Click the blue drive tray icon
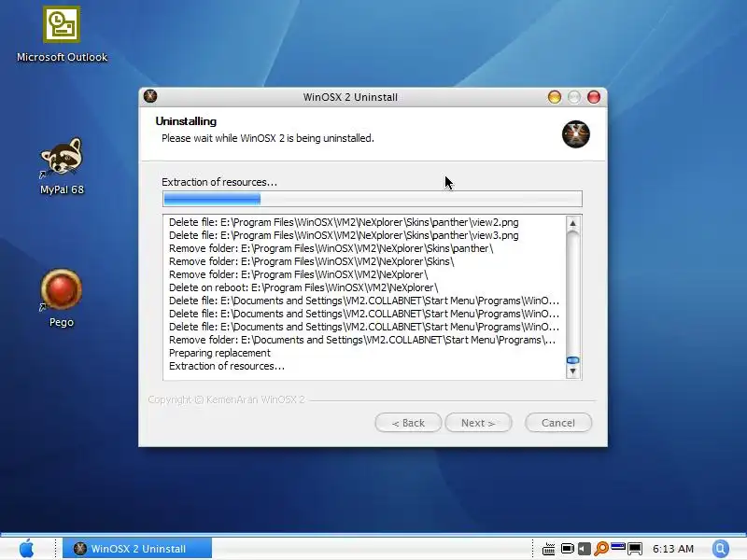747x560 pixels. pos(618,546)
